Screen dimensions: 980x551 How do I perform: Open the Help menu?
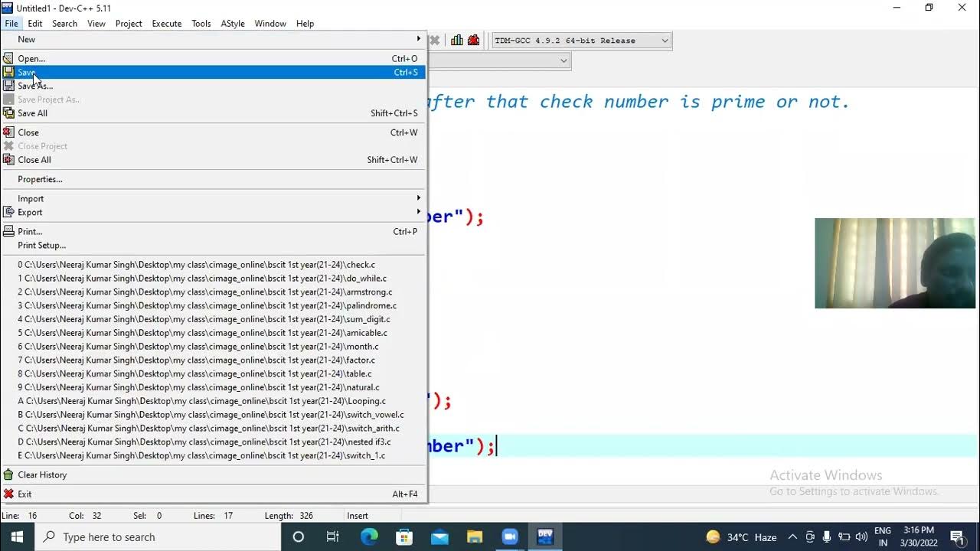(x=305, y=24)
